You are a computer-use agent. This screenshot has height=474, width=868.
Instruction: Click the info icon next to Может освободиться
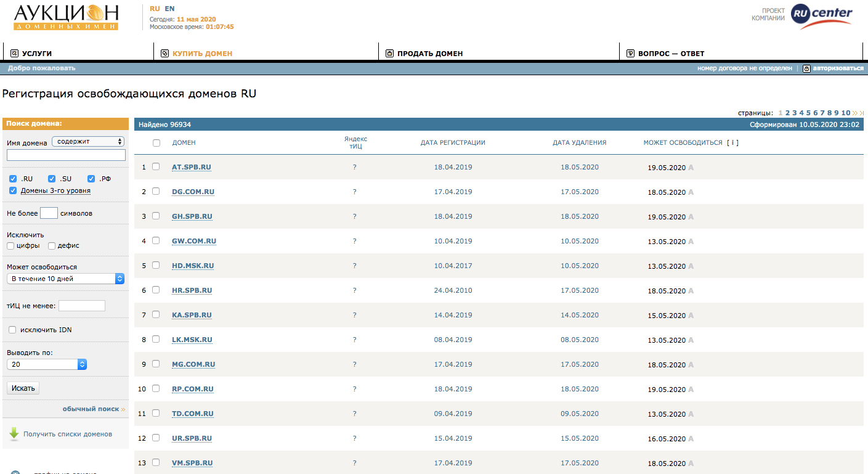[732, 142]
